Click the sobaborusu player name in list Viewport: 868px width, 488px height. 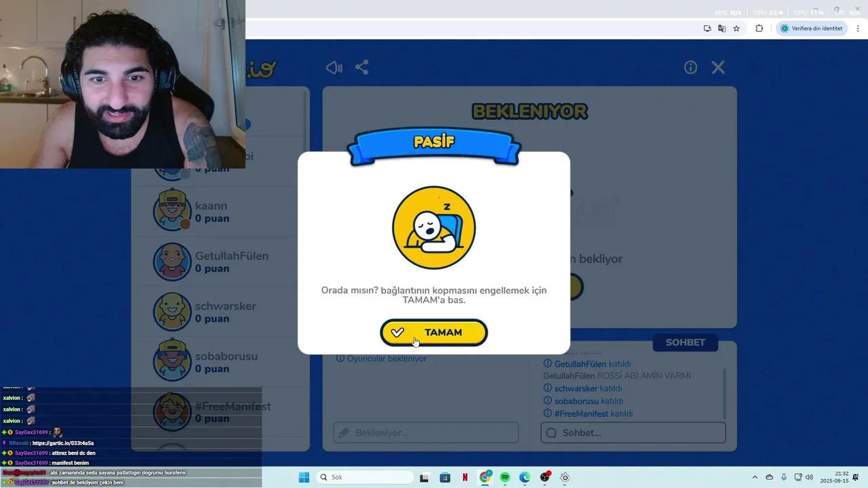pyautogui.click(x=226, y=357)
